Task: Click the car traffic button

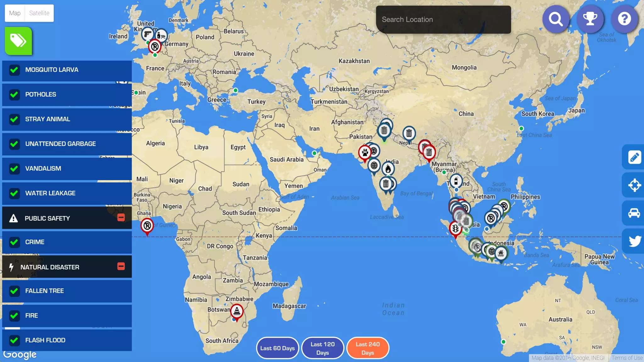Action: pos(634,213)
